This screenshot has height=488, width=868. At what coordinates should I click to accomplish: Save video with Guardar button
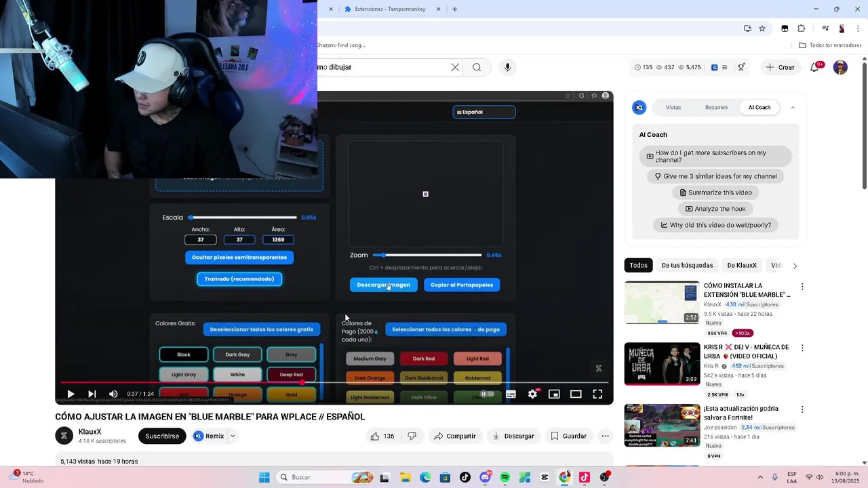point(568,436)
